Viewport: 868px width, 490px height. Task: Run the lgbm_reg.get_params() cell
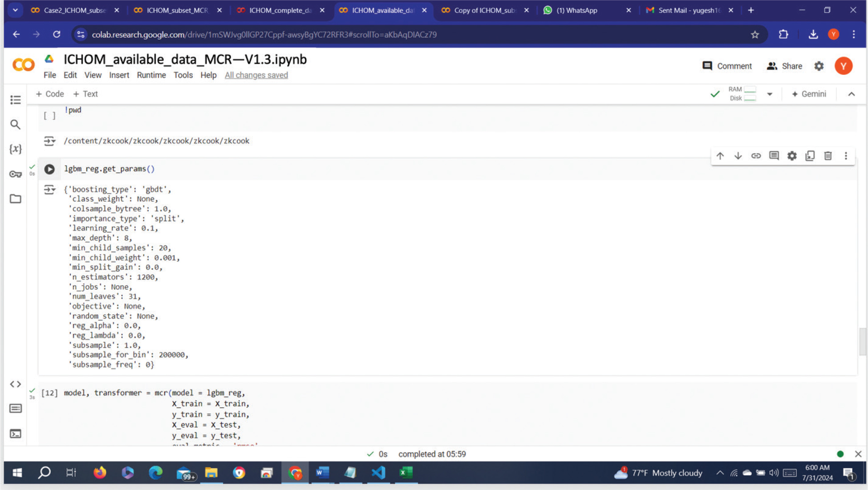(49, 169)
